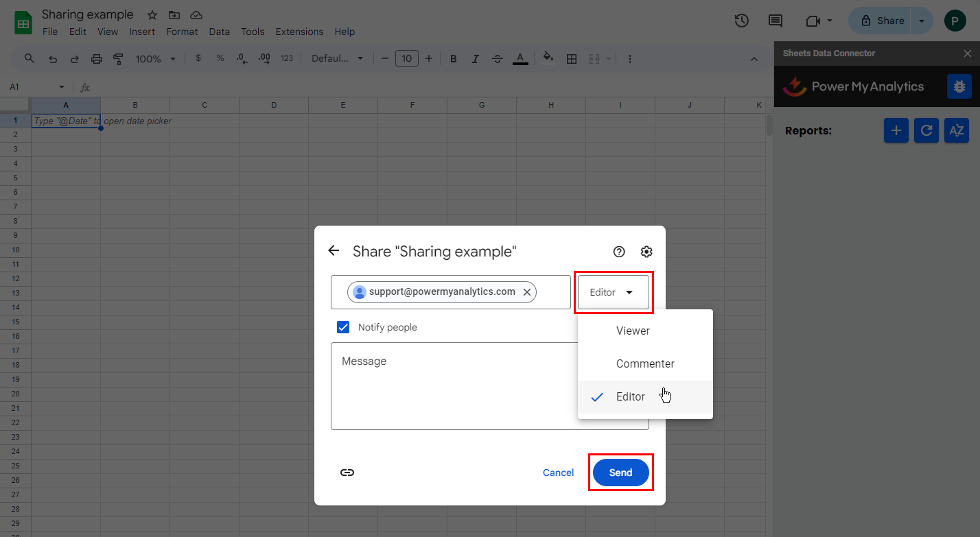Click the Send button
This screenshot has width=980, height=537.
coord(620,473)
